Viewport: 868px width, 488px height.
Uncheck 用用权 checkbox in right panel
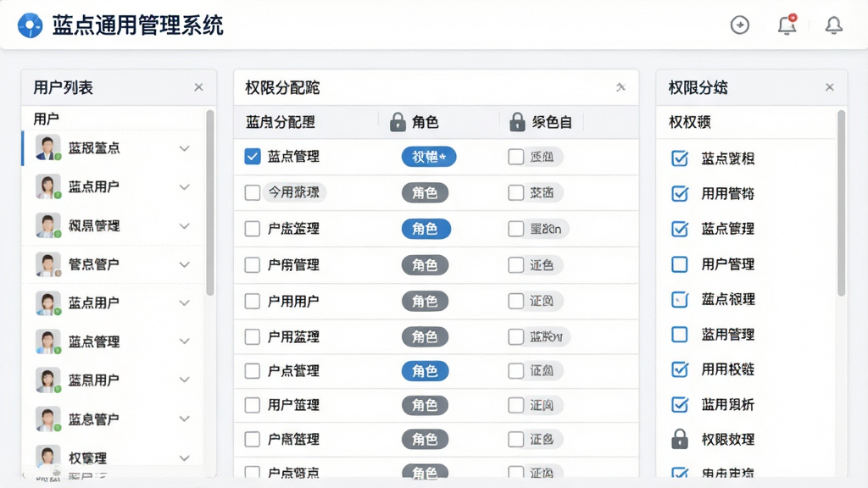(x=679, y=369)
